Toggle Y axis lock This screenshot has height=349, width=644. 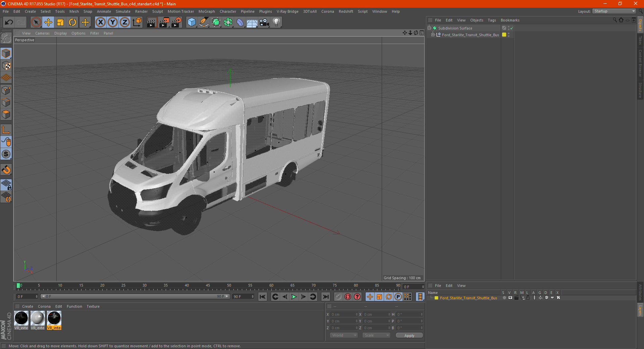pyautogui.click(x=113, y=22)
